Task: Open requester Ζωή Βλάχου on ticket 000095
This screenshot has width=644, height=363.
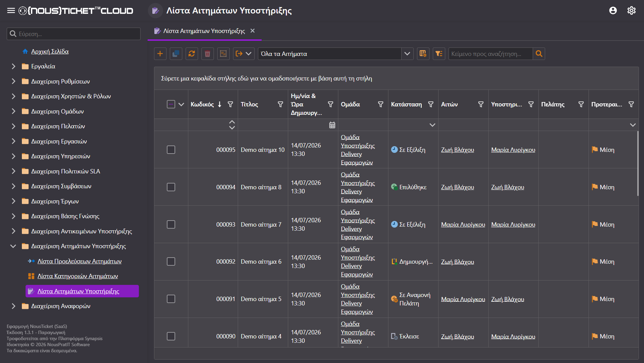Action: click(457, 150)
